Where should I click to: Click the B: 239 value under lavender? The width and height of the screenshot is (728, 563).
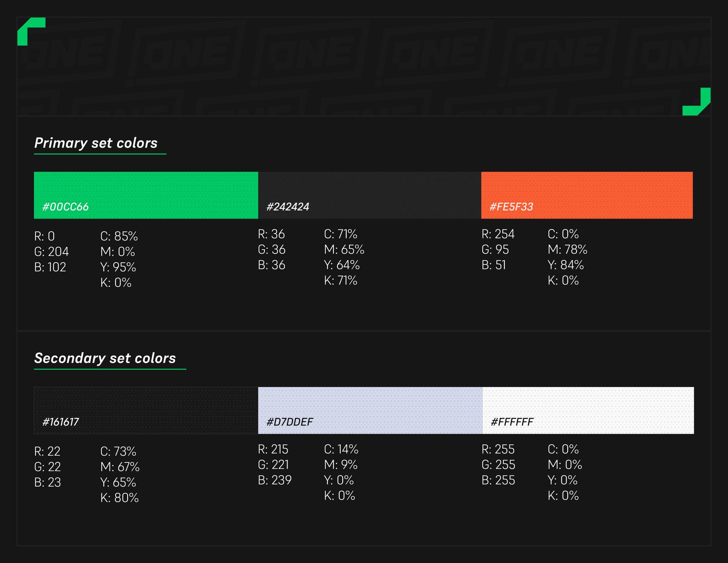pyautogui.click(x=275, y=480)
